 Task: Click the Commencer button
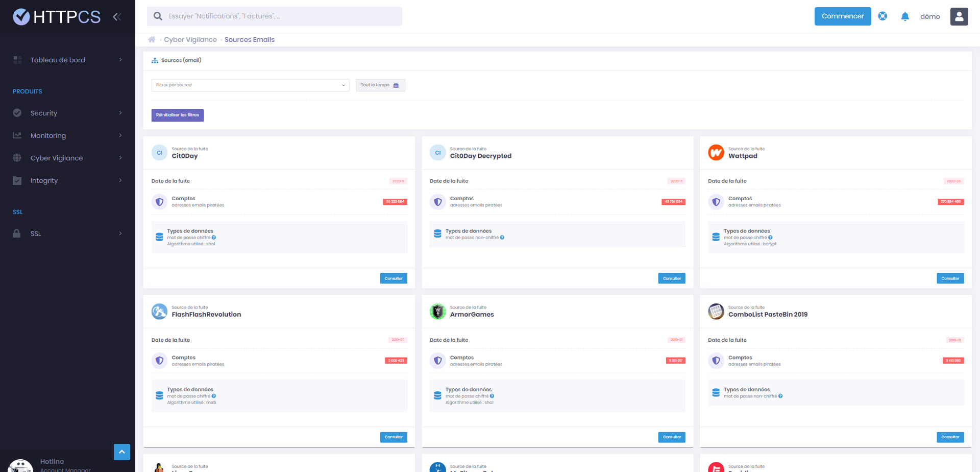coord(843,16)
